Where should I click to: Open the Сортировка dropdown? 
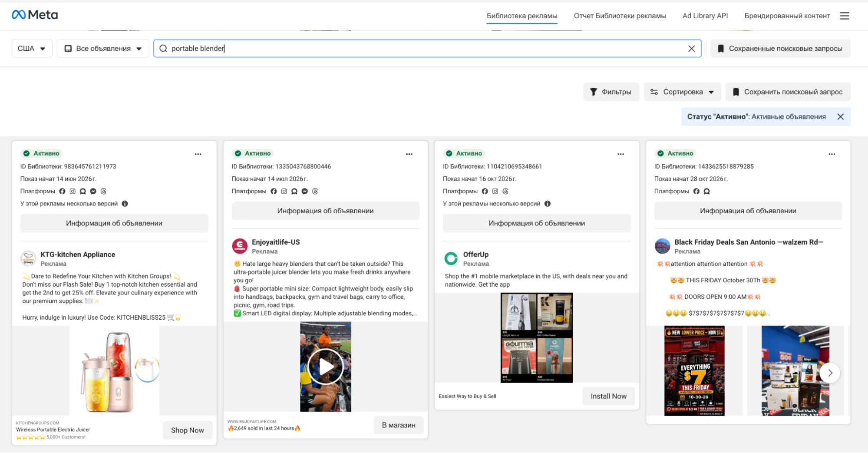(x=682, y=92)
